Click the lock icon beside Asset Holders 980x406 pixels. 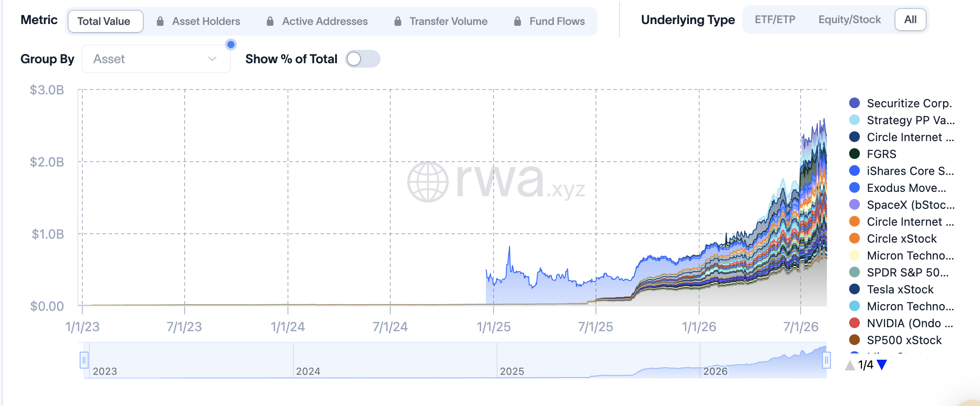pos(160,21)
